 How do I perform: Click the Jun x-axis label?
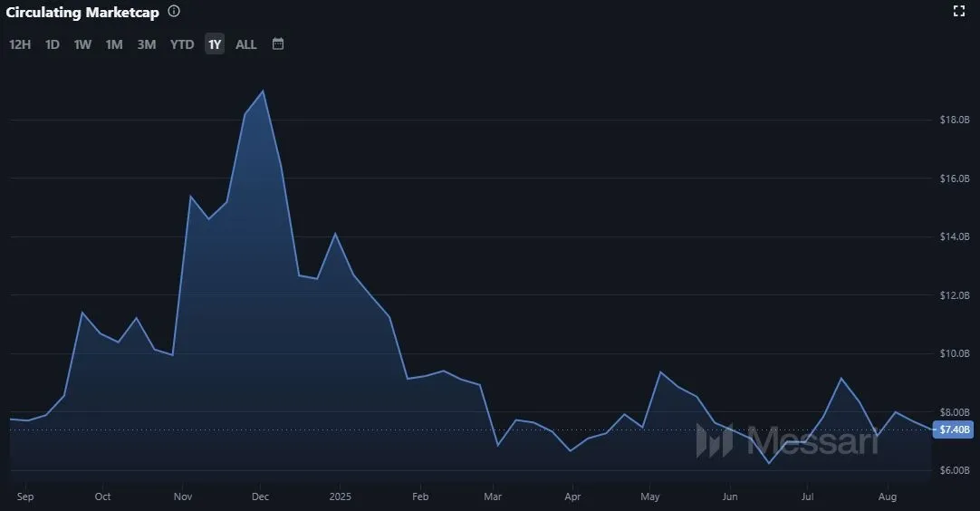[x=730, y=497]
